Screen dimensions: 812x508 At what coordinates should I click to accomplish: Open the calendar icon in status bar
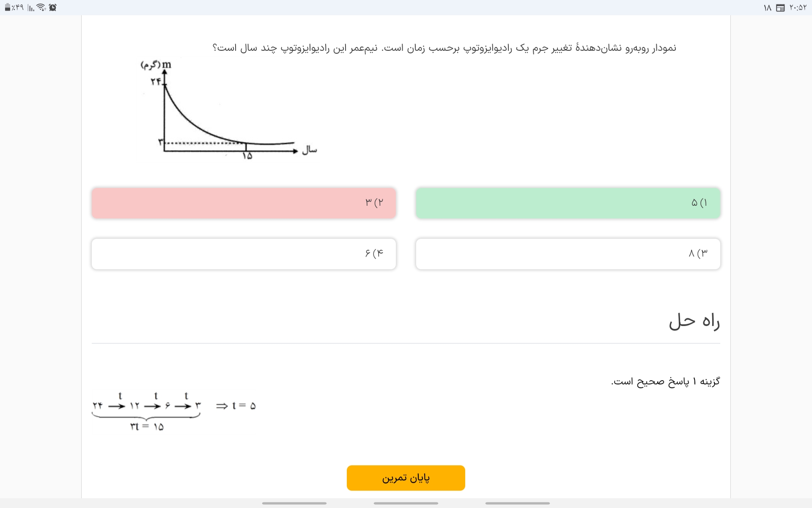click(780, 8)
